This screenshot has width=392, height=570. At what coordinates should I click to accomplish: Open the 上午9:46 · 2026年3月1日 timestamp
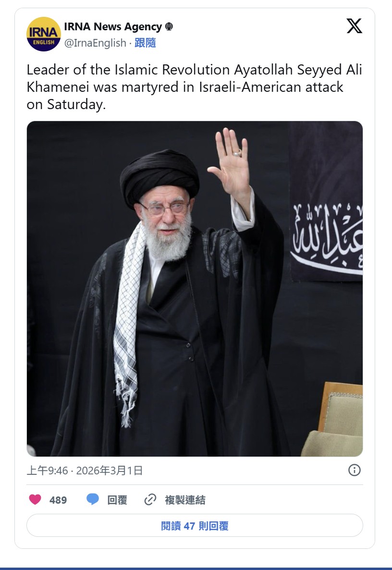85,471
